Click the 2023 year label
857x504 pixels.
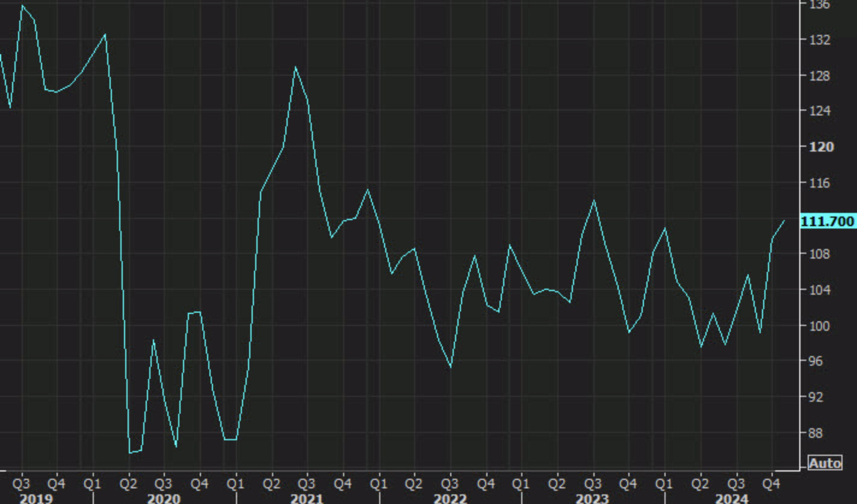[593, 499]
